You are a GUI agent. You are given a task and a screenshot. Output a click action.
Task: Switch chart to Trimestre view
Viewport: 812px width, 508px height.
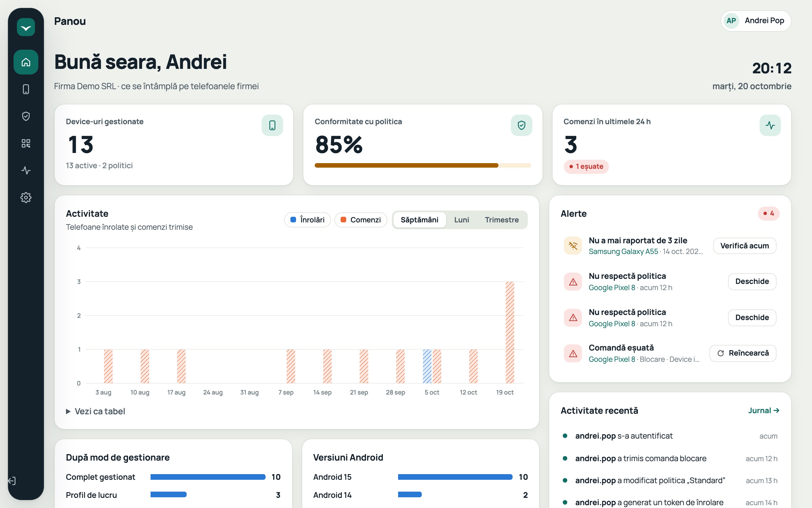(x=502, y=220)
